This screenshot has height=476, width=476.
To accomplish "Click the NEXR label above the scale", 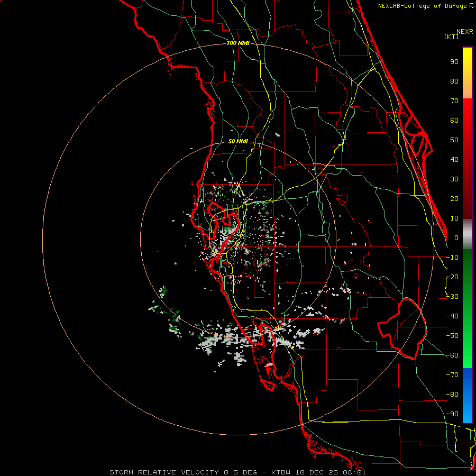I will click(x=465, y=32).
